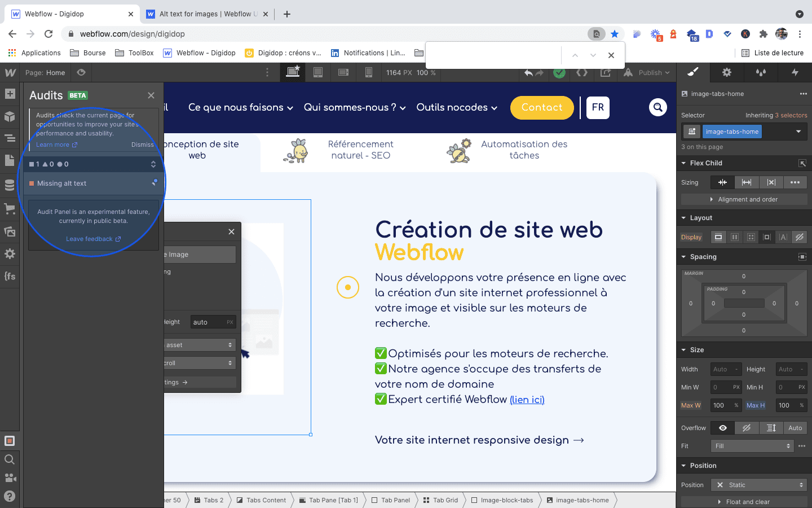The height and width of the screenshot is (508, 812).
Task: Open the code export icon
Action: [x=582, y=73]
